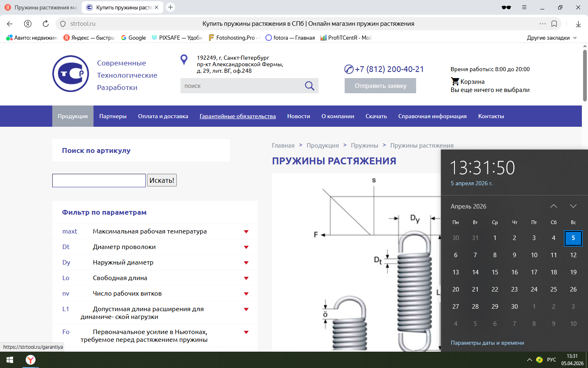Open browser downloads icon
This screenshot has width=588, height=368.
click(578, 24)
